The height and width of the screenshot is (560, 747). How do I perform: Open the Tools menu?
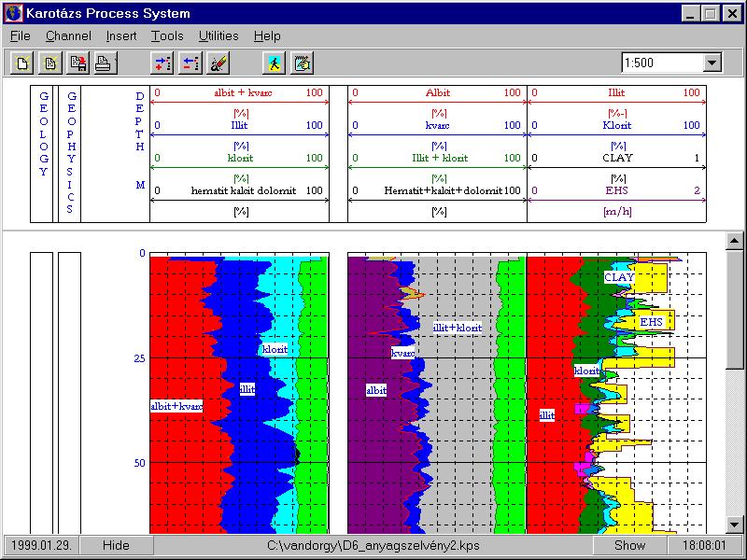click(167, 36)
